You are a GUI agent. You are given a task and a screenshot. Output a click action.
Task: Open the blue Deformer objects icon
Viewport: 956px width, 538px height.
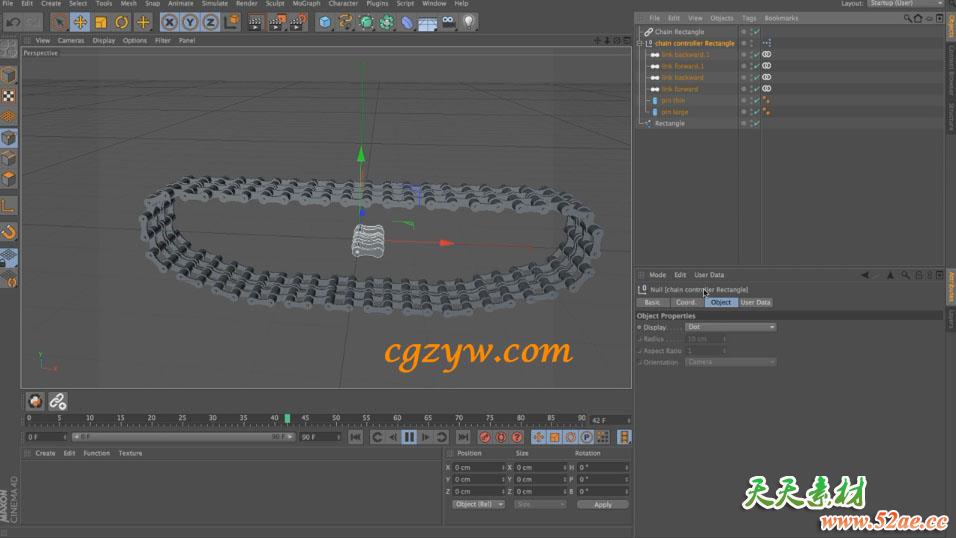(407, 23)
